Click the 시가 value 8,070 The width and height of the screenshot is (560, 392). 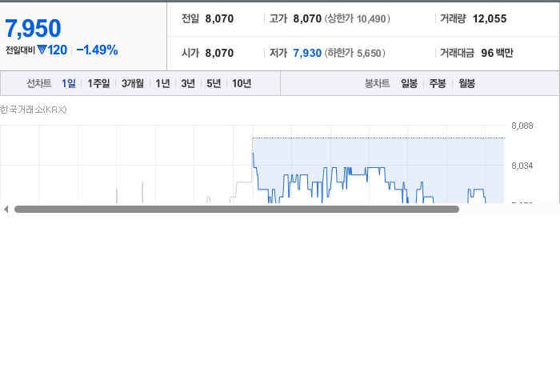tap(219, 53)
